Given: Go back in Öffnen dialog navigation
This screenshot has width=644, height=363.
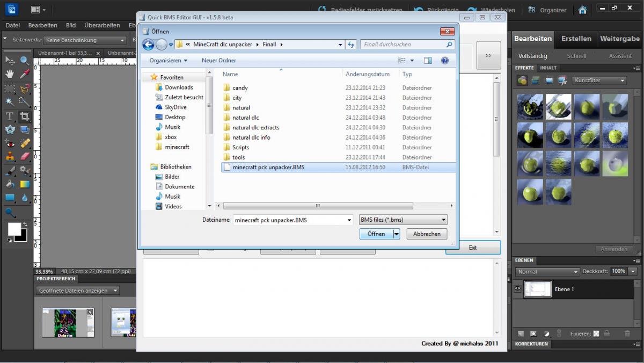Looking at the screenshot, I should (x=148, y=45).
